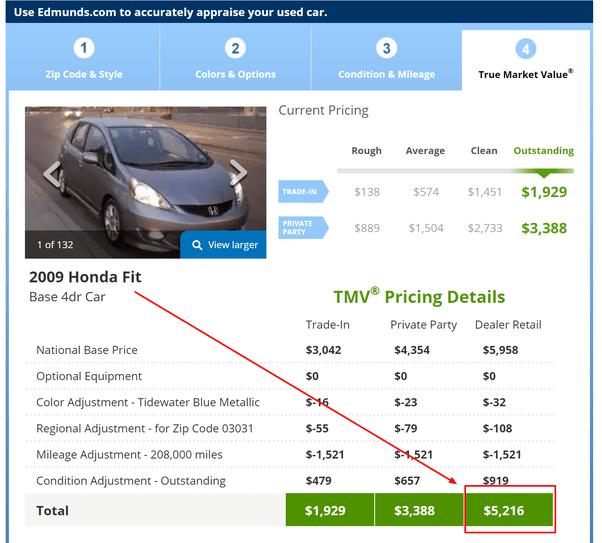Viewport: 602px width, 543px height.
Task: Click the step 3 circle icon
Action: pos(386,48)
